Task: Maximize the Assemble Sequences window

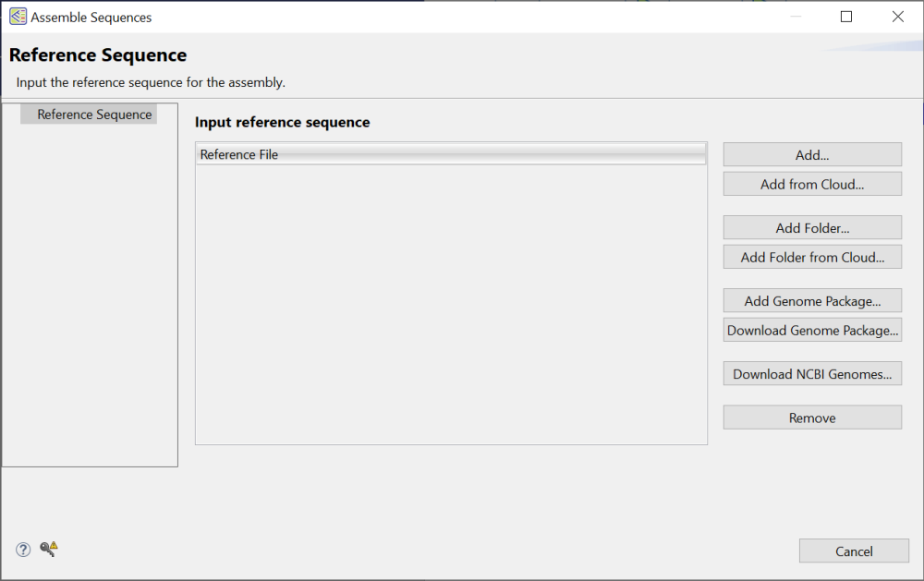Action: tap(846, 17)
